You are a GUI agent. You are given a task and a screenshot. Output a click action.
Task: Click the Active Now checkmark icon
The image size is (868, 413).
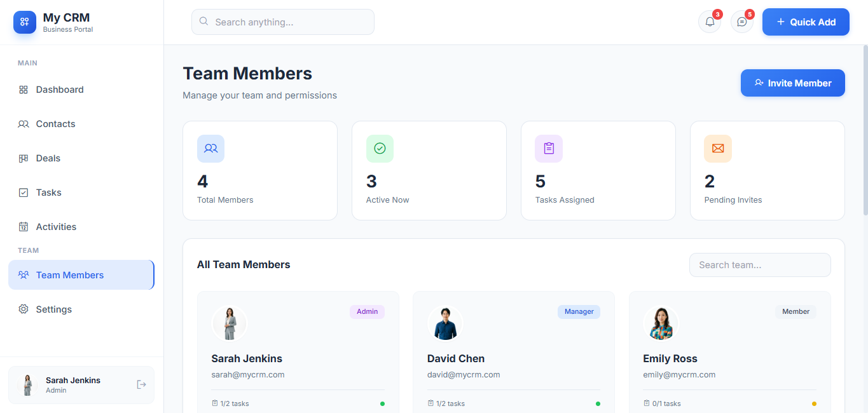point(380,148)
